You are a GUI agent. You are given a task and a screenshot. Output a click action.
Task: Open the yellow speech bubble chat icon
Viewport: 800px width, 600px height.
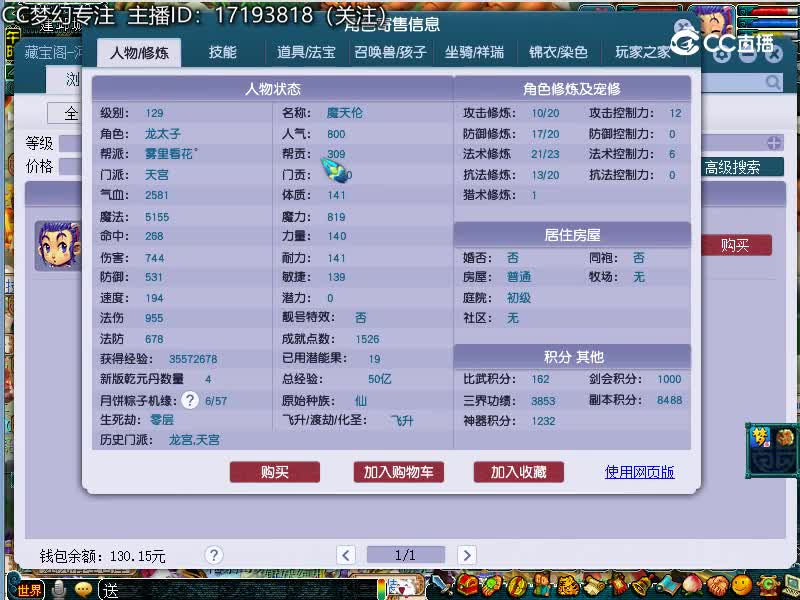click(83, 590)
